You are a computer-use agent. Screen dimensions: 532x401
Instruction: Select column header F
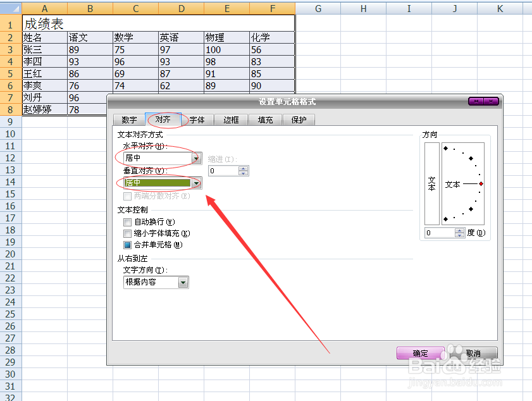click(272, 7)
